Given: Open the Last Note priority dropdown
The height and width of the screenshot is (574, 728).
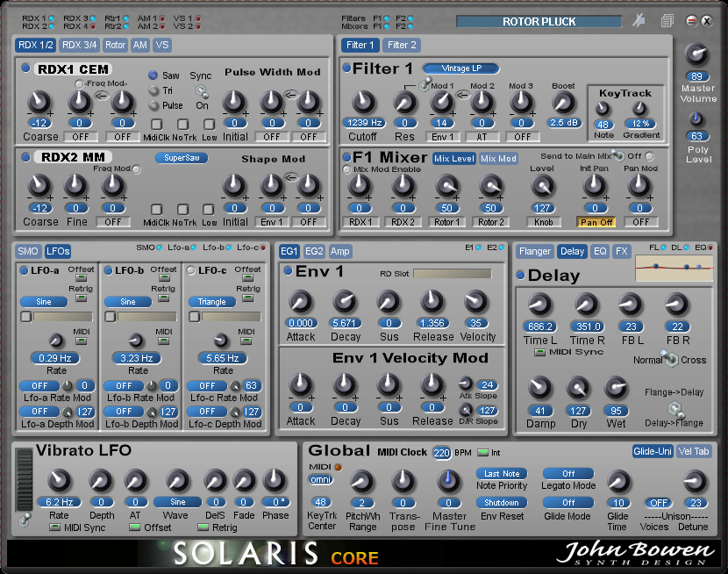Looking at the screenshot, I should pyautogui.click(x=502, y=474).
